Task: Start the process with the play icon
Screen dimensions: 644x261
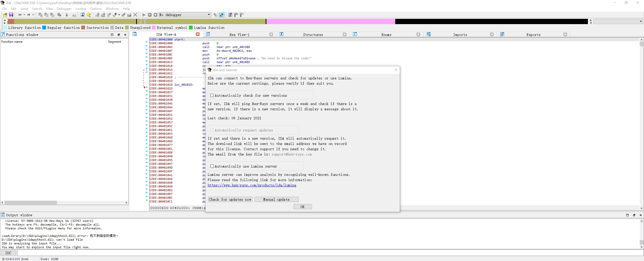Action: pyautogui.click(x=144, y=15)
